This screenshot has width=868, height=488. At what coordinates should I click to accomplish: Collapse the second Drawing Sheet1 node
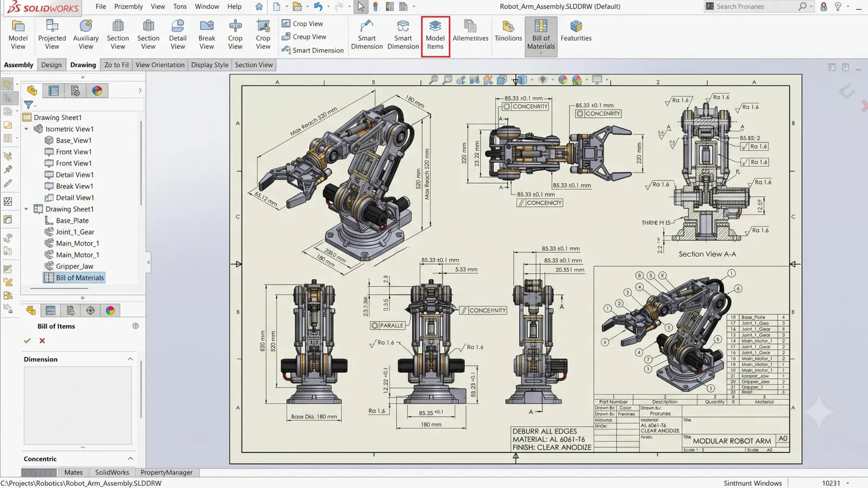pos(27,209)
